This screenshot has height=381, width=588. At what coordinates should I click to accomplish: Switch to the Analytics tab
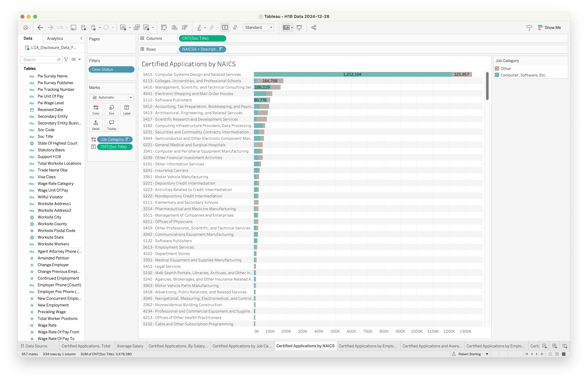(x=55, y=38)
